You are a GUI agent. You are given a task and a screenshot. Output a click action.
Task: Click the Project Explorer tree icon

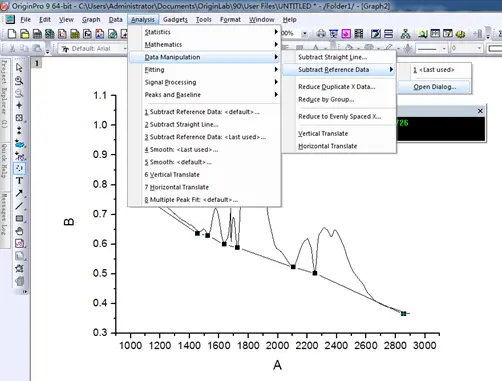click(405, 33)
